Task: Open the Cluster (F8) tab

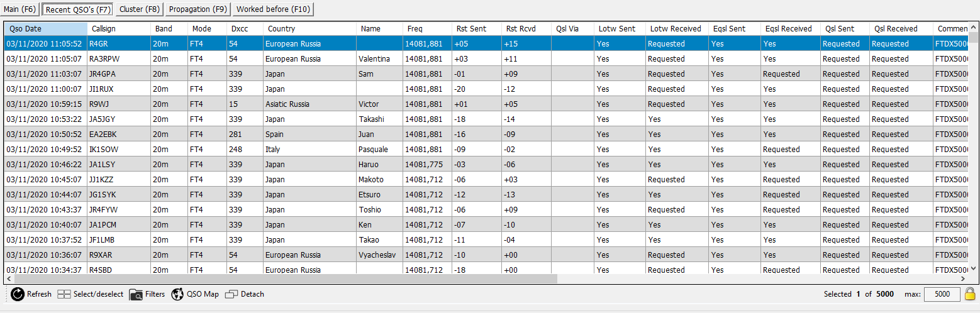Action: point(140,9)
